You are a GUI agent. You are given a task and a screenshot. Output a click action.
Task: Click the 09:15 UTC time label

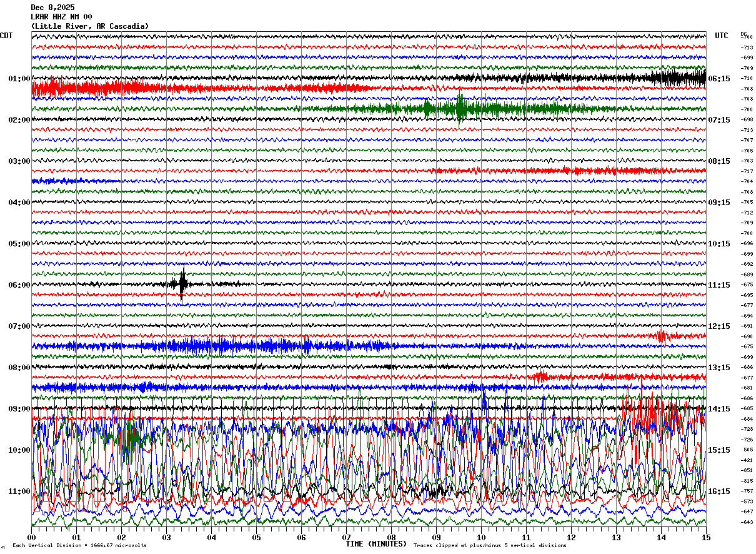719,203
